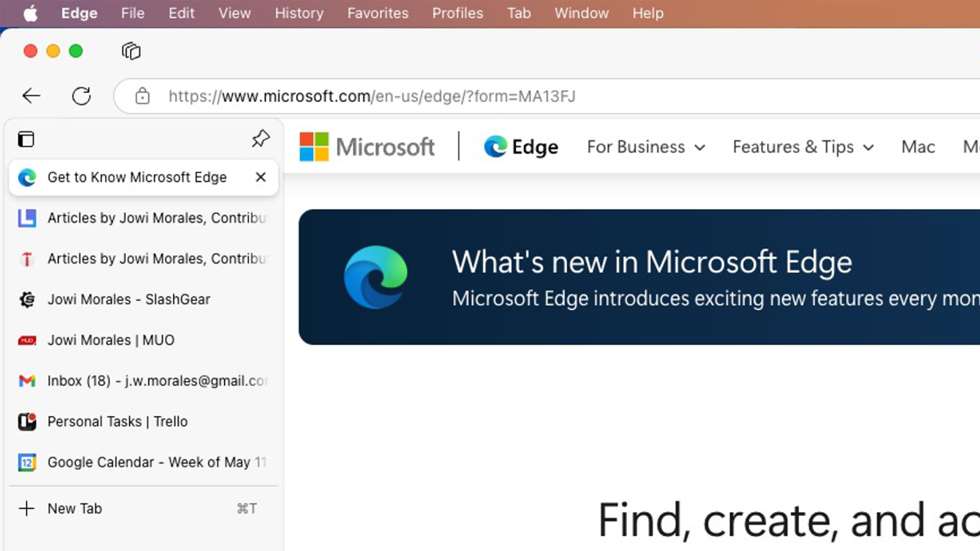
Task: Open the File menu
Action: (132, 13)
